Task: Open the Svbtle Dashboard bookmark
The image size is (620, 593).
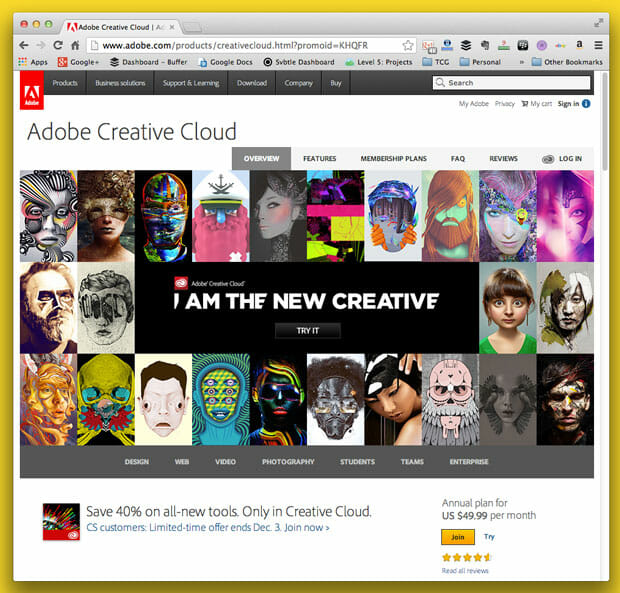Action: pyautogui.click(x=299, y=62)
